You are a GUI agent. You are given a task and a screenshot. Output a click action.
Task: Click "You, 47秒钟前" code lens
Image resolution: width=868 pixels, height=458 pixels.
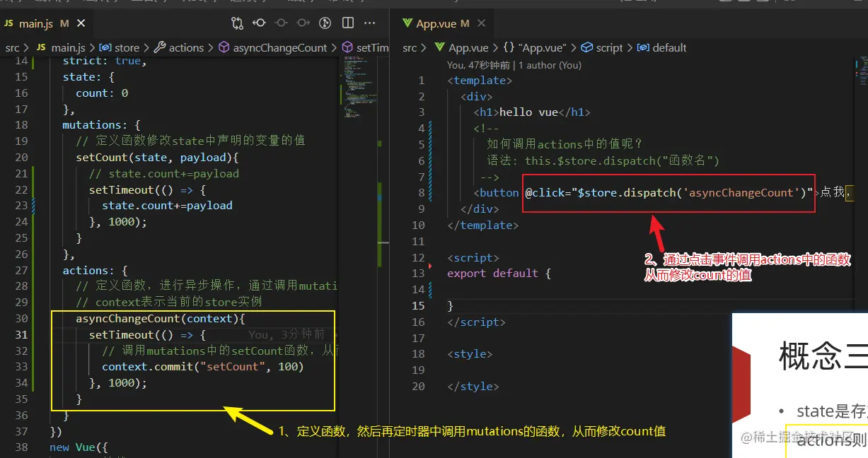pos(480,65)
